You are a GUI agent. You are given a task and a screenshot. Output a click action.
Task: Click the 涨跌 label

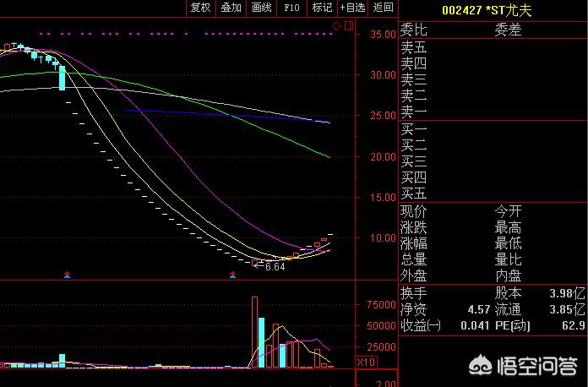(414, 227)
